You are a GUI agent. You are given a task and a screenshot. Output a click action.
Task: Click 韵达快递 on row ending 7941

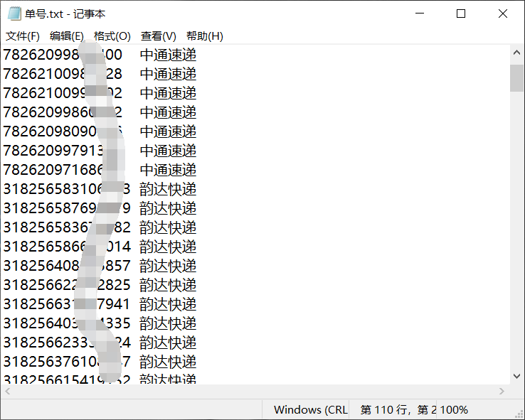pos(168,305)
